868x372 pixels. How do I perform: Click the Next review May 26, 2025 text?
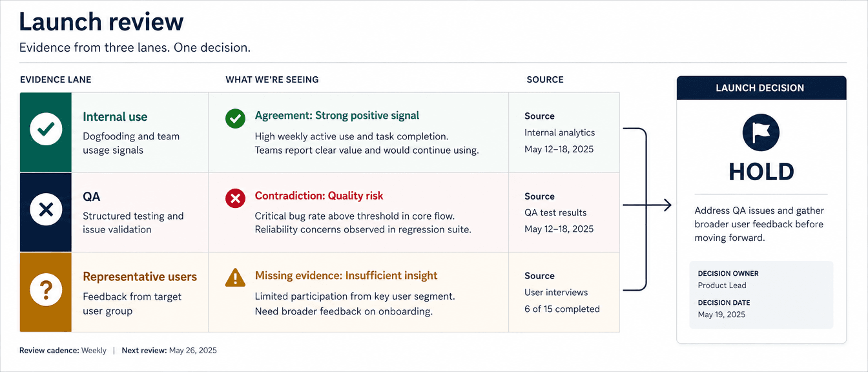pos(169,351)
